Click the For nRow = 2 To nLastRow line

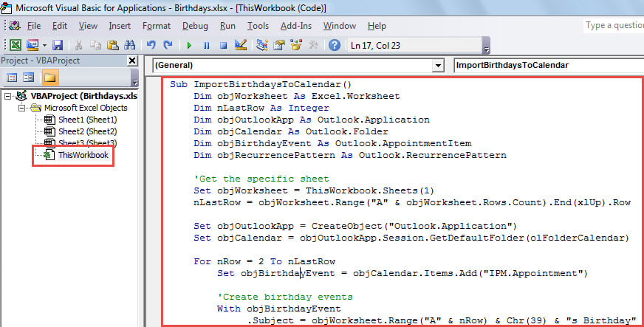(x=264, y=261)
